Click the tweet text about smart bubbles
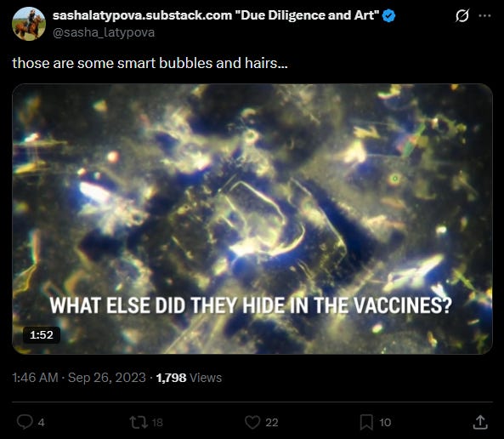The height and width of the screenshot is (439, 504). point(150,63)
